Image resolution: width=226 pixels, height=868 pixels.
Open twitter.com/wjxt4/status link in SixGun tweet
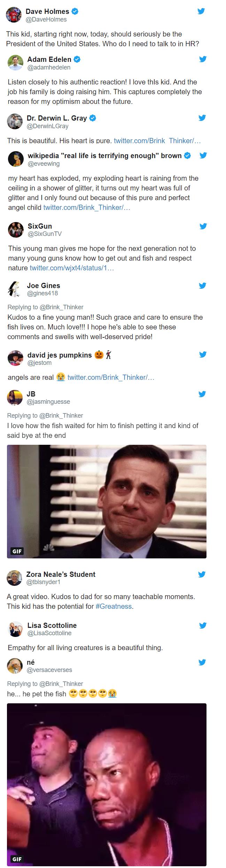click(72, 268)
